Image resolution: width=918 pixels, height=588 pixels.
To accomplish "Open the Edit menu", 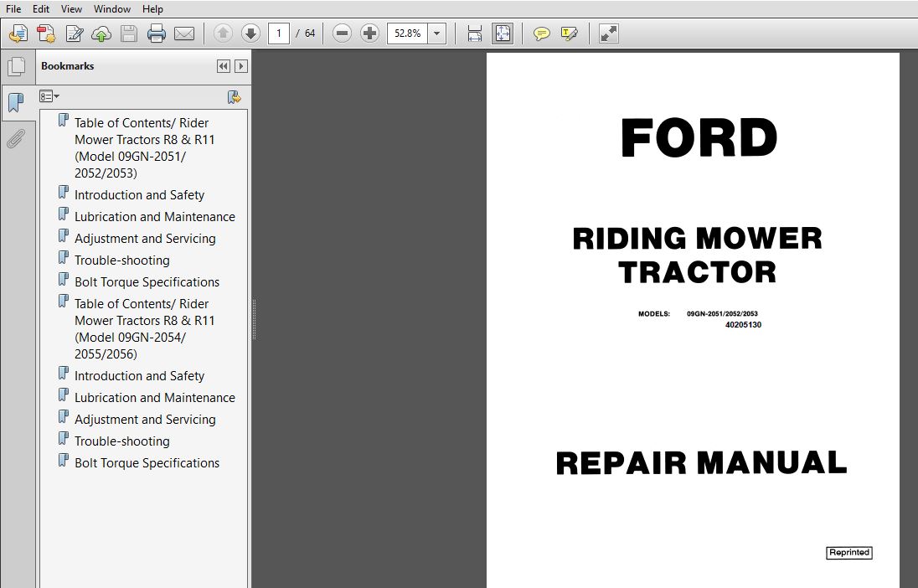I will tap(40, 8).
